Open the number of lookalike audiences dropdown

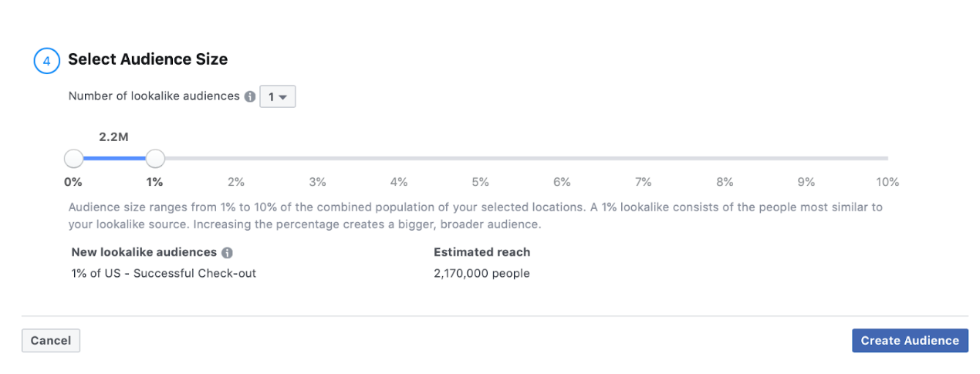click(277, 97)
